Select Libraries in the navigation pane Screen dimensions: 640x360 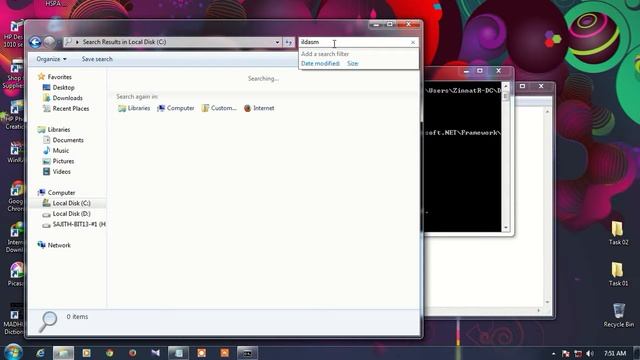pos(59,129)
